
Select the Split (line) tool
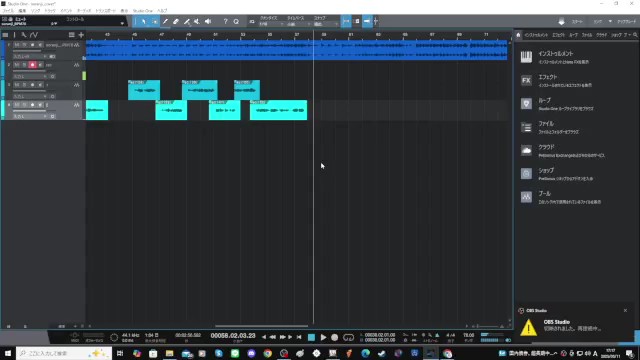tap(165, 21)
